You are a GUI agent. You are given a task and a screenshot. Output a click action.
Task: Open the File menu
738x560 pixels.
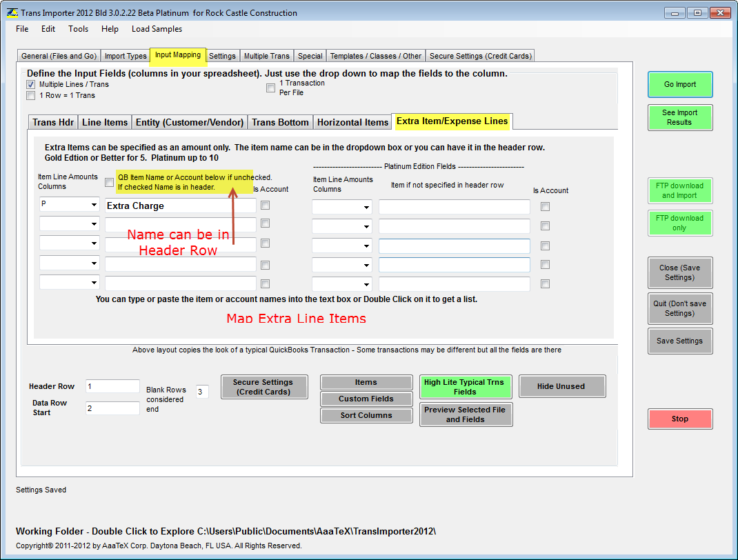22,29
